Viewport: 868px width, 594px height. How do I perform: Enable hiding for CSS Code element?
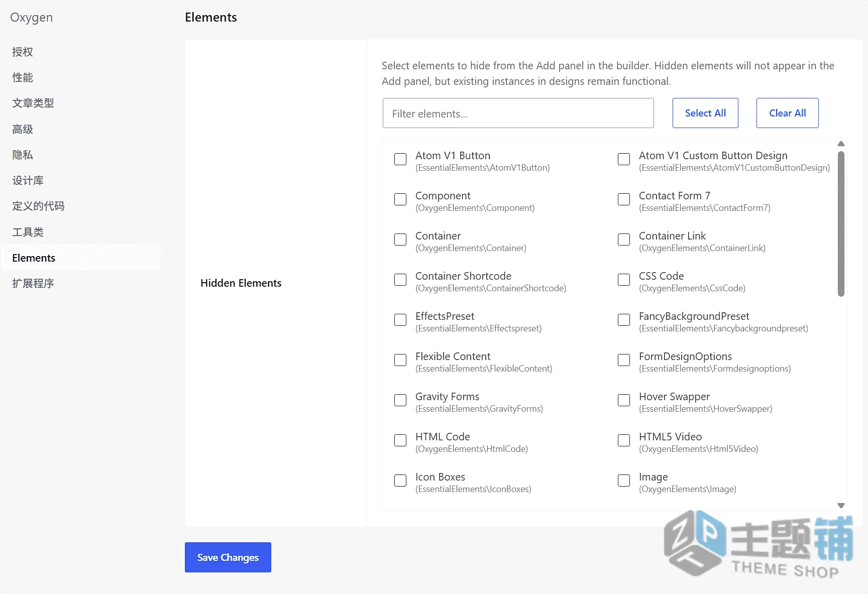click(x=624, y=280)
